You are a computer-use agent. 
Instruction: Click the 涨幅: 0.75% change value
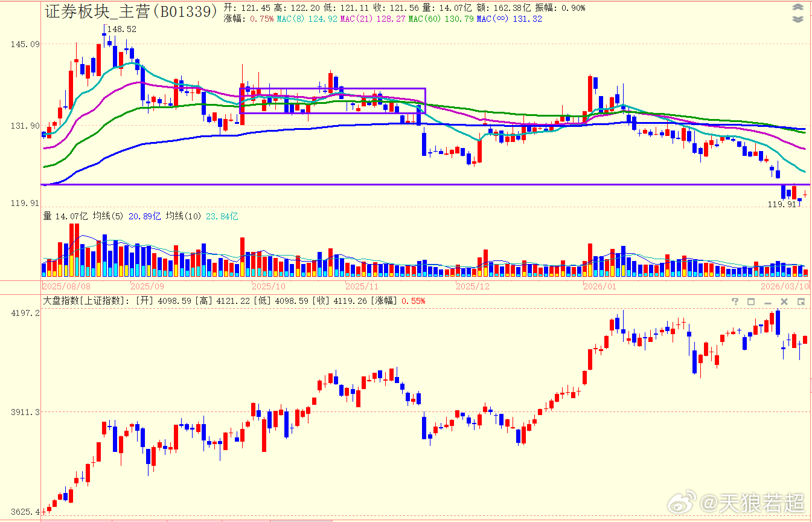click(249, 19)
